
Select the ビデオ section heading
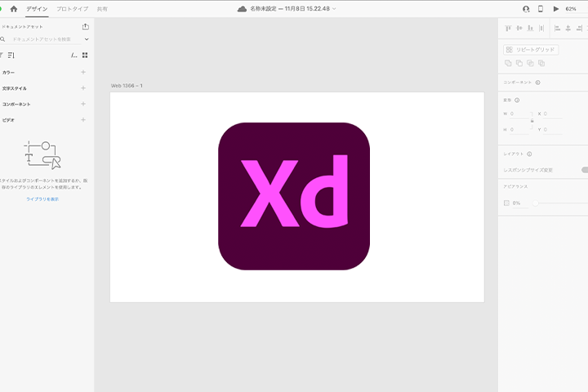tap(8, 120)
